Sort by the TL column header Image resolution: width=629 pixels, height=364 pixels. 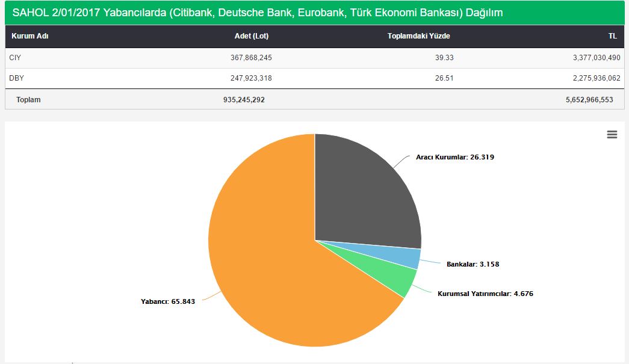coord(613,36)
